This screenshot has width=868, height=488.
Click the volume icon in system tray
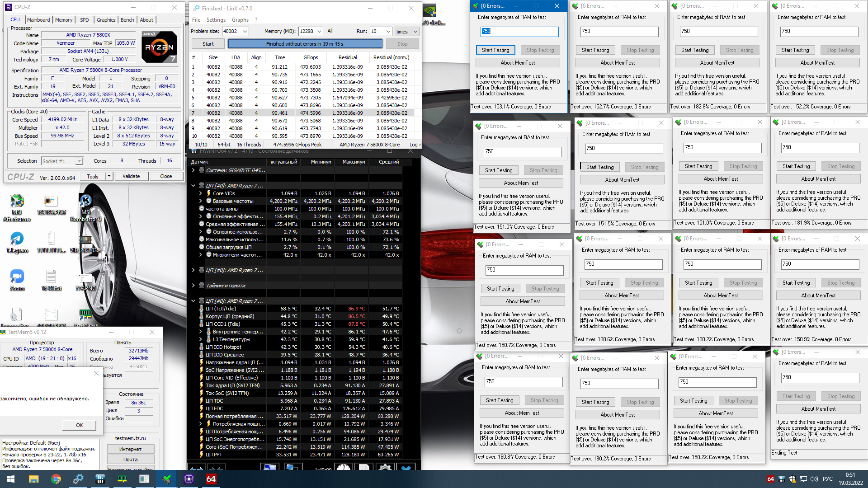point(814,479)
